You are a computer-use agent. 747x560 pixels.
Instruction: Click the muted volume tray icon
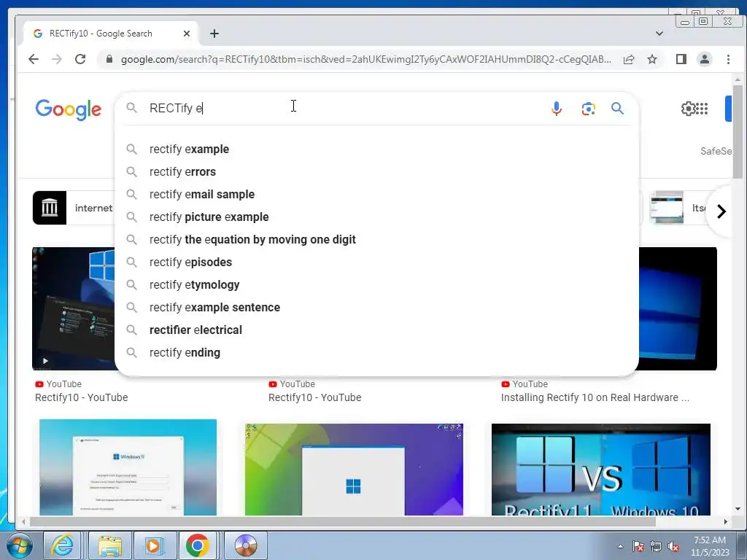point(673,547)
